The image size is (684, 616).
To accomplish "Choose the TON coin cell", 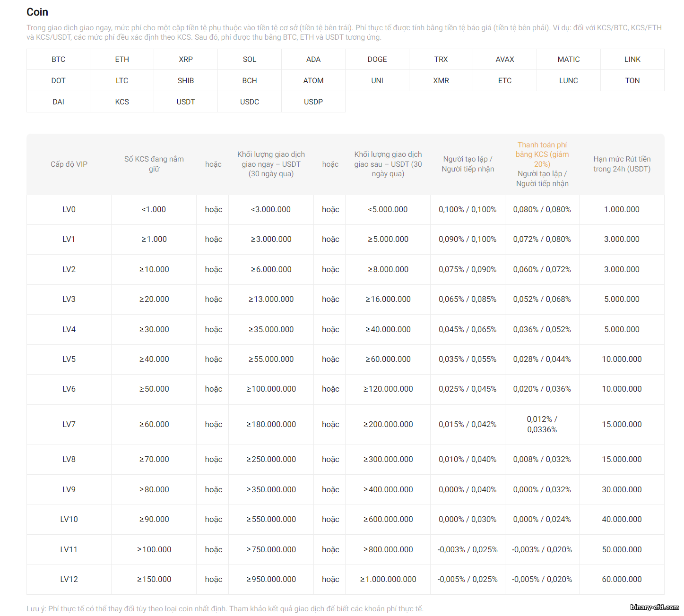I will (x=632, y=81).
